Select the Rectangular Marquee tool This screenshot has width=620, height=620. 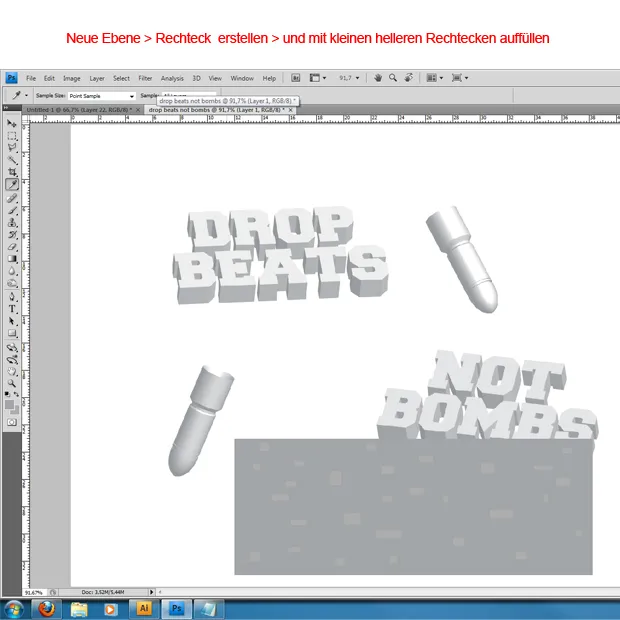(12, 136)
